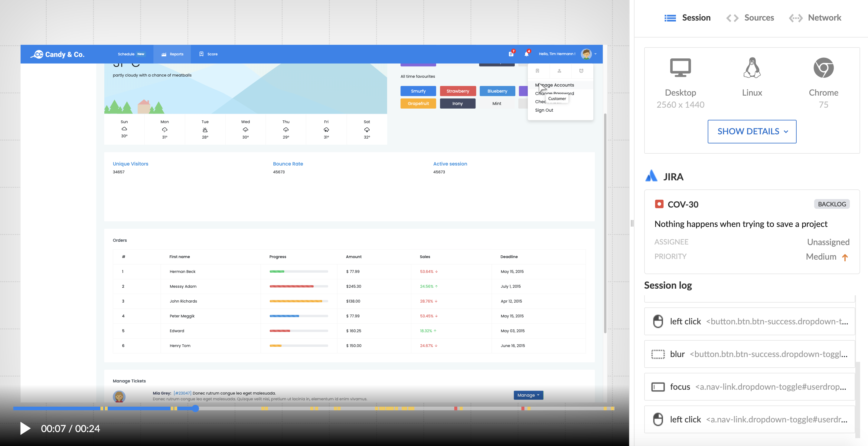
Task: Click the Strawberry favourite button
Action: 458,91
